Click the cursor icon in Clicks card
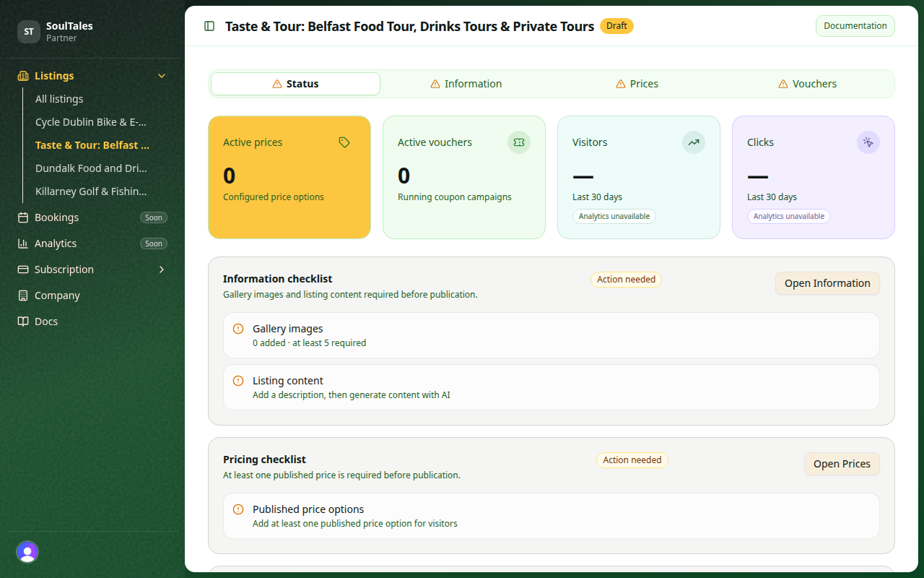924x578 pixels. (868, 142)
